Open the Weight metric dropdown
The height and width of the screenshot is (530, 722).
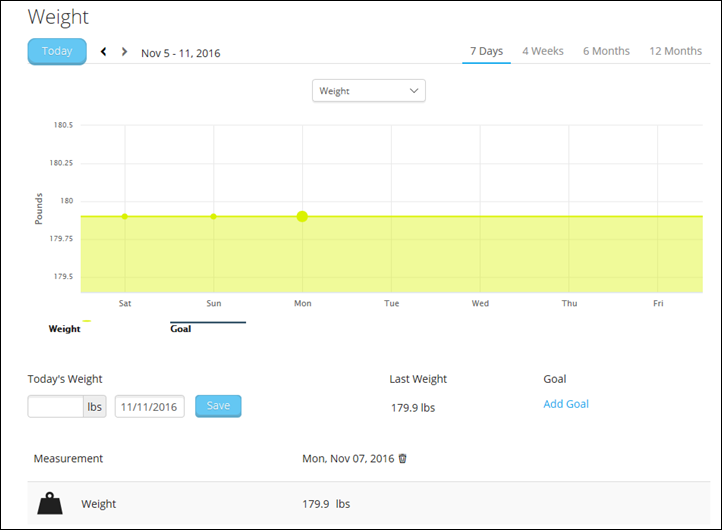[369, 91]
